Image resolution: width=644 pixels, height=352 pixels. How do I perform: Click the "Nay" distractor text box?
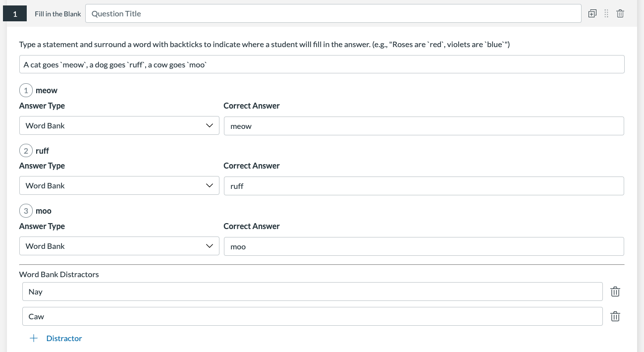tap(312, 292)
